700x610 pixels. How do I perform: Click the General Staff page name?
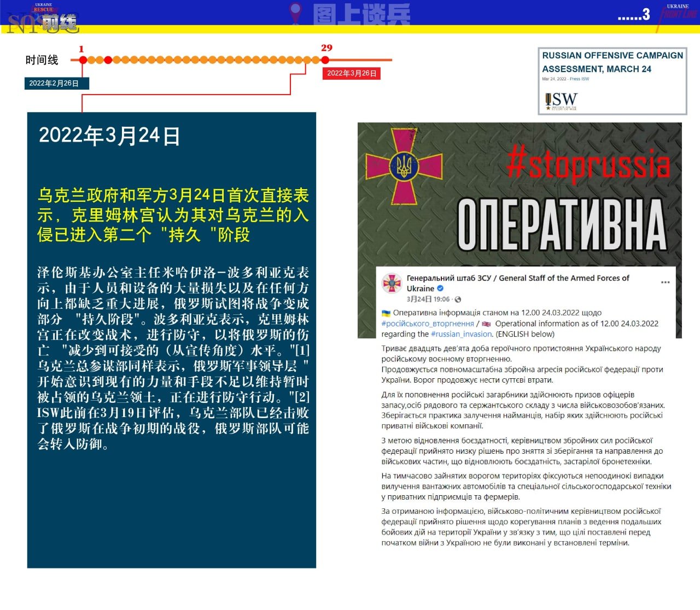point(518,283)
